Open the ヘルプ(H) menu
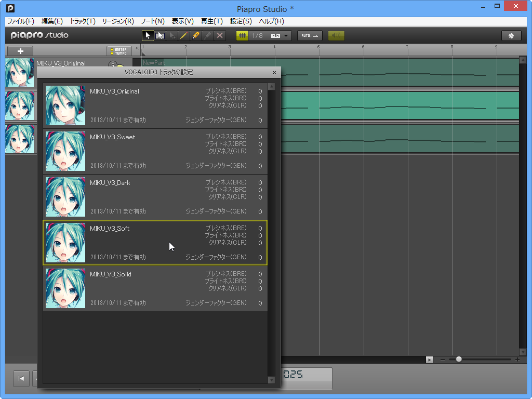The image size is (532, 399). pyautogui.click(x=271, y=21)
